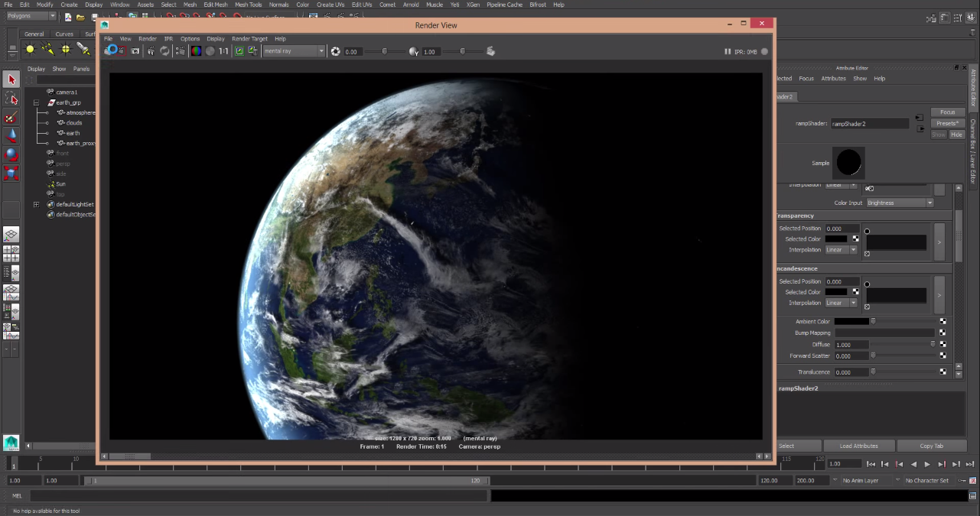Set render to real size 1:1
980x516 pixels.
pyautogui.click(x=223, y=51)
